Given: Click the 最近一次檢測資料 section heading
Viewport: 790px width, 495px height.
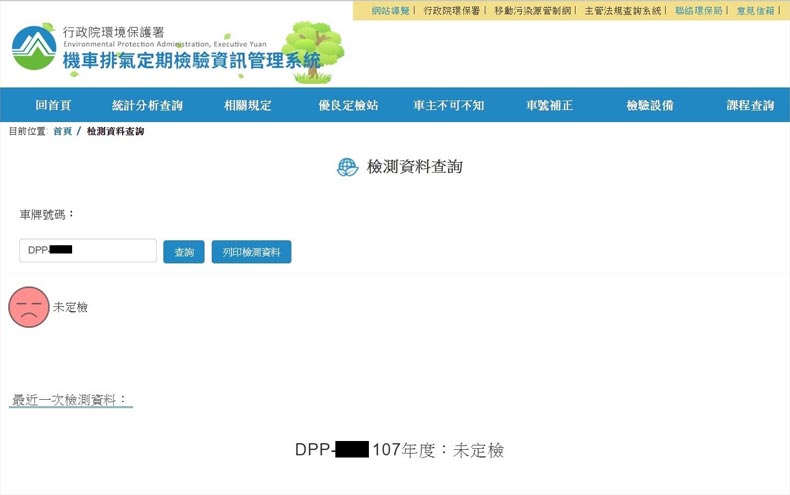Looking at the screenshot, I should tap(70, 400).
